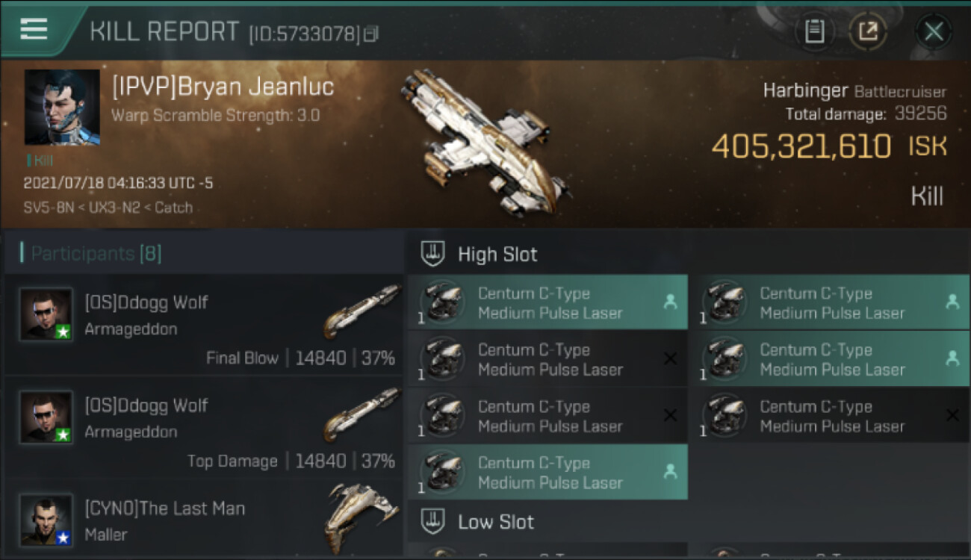
Task: Open the High Slot section icon
Action: pyautogui.click(x=433, y=254)
